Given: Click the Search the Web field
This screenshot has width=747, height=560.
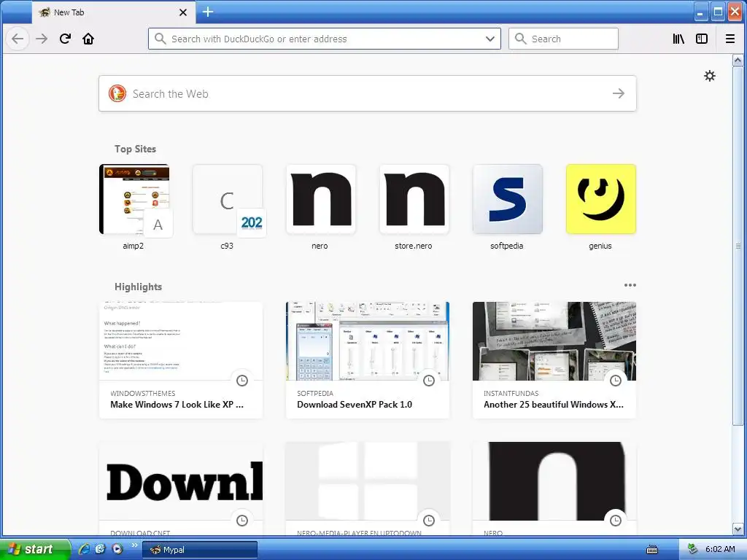Looking at the screenshot, I should (x=368, y=93).
